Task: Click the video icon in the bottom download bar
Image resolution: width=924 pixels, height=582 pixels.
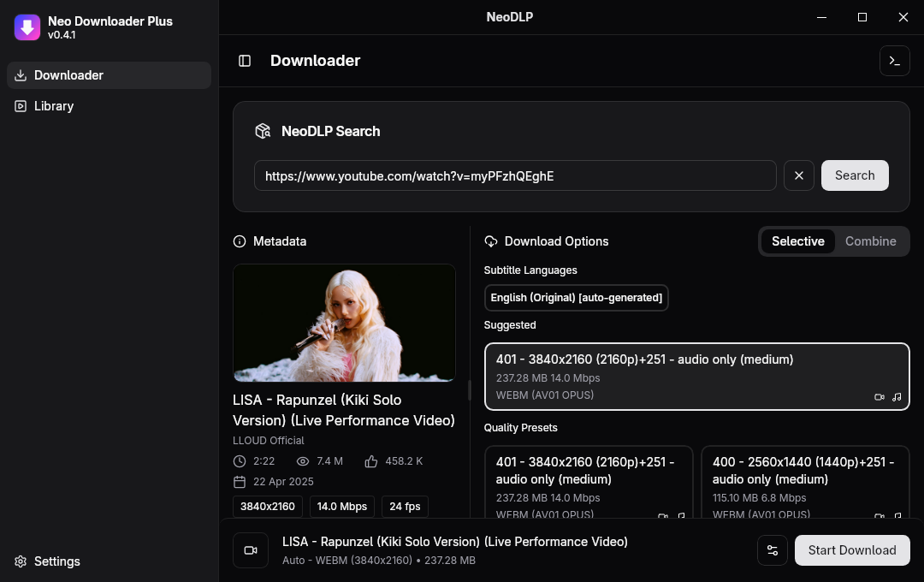Action: (251, 549)
